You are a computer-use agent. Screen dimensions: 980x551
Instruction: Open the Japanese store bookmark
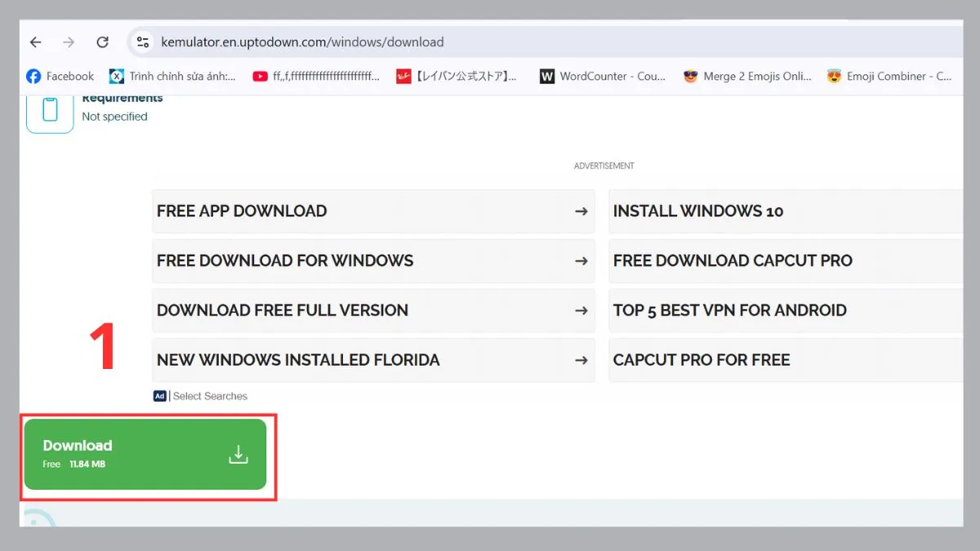457,76
